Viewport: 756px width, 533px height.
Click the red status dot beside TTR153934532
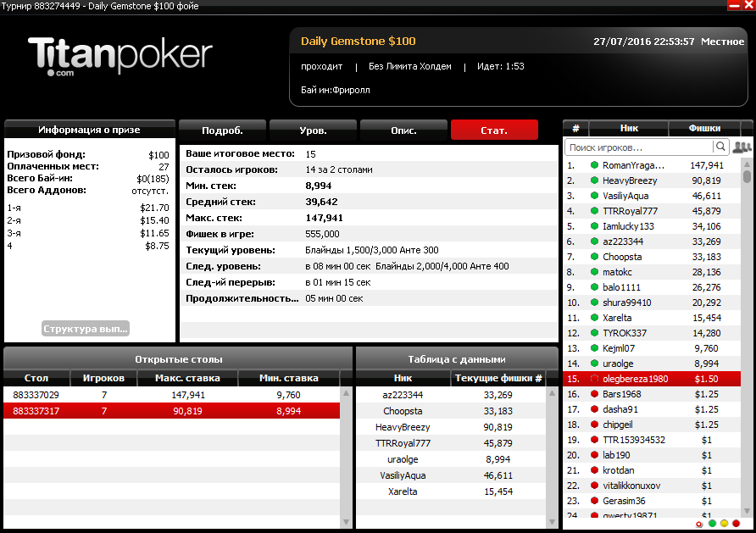click(x=594, y=440)
